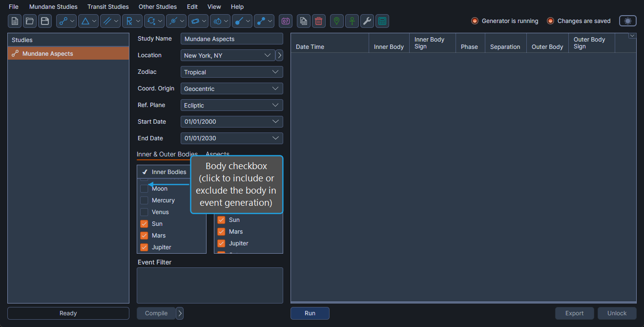Open settings with the wrench icon
644x327 pixels.
tap(367, 21)
